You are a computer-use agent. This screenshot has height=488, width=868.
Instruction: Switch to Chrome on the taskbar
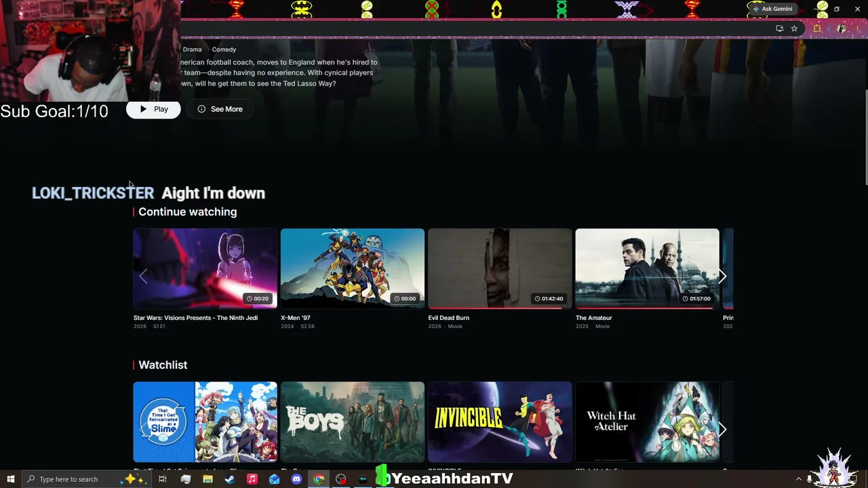point(319,479)
